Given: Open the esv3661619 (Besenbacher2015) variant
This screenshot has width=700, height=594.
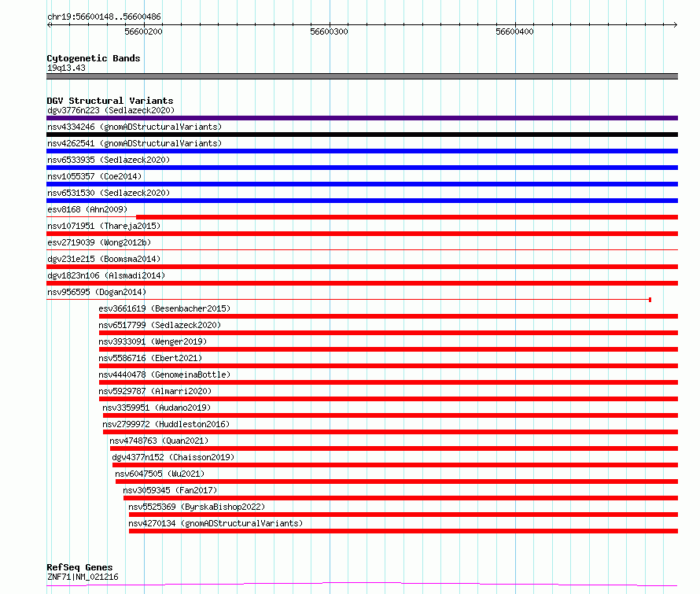Looking at the screenshot, I should tap(164, 308).
